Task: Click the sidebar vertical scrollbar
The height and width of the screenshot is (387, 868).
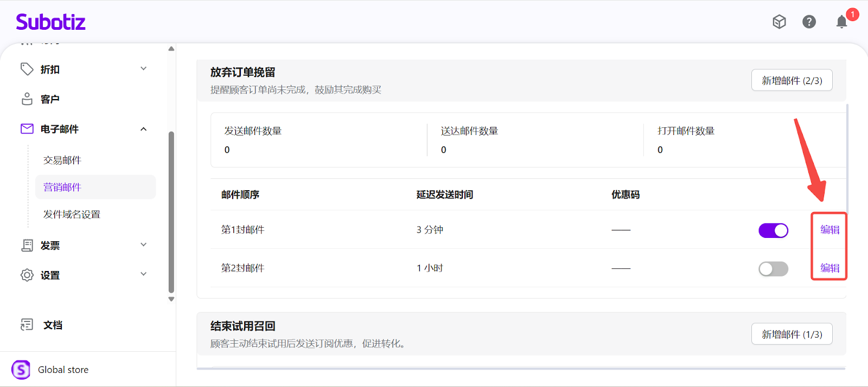Action: coord(171,211)
